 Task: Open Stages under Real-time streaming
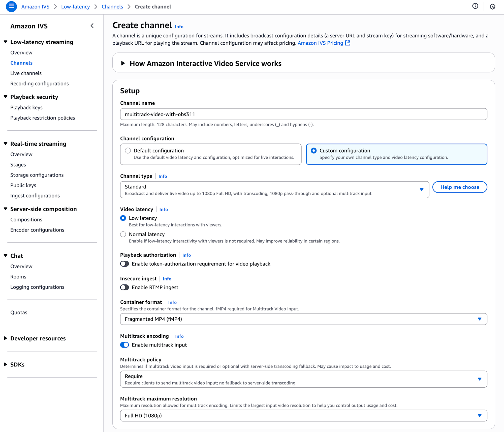18,165
